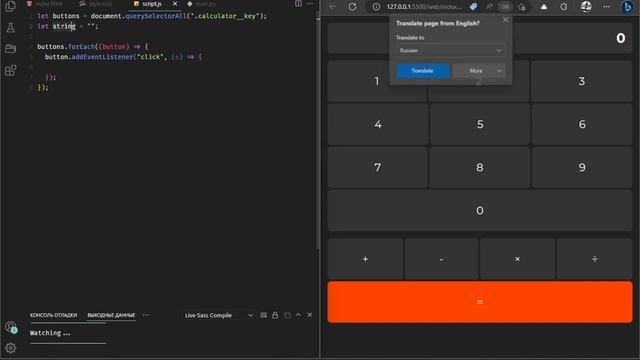Select the 'Watching ...' output text
This screenshot has width=640, height=360.
[50, 333]
